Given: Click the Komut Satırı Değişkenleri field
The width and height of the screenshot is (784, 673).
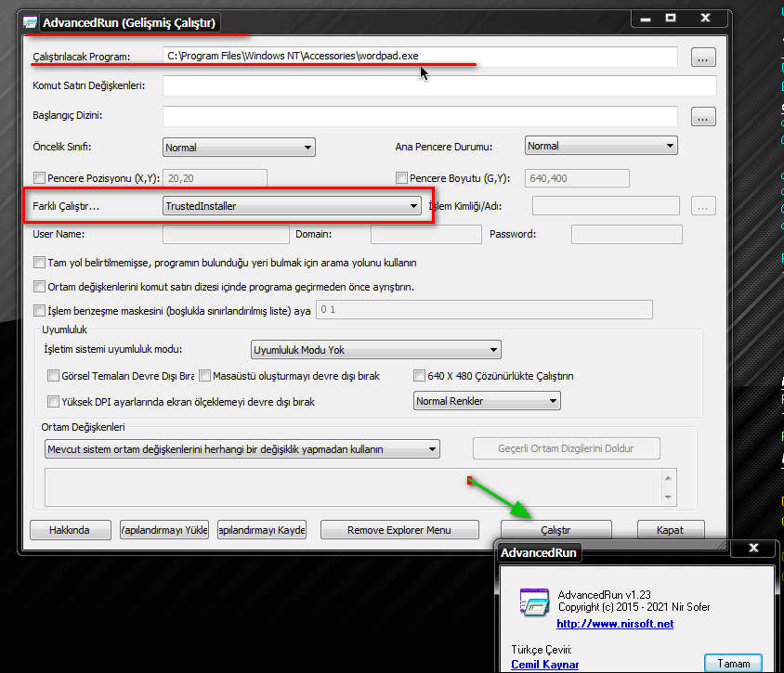Looking at the screenshot, I should click(x=439, y=85).
